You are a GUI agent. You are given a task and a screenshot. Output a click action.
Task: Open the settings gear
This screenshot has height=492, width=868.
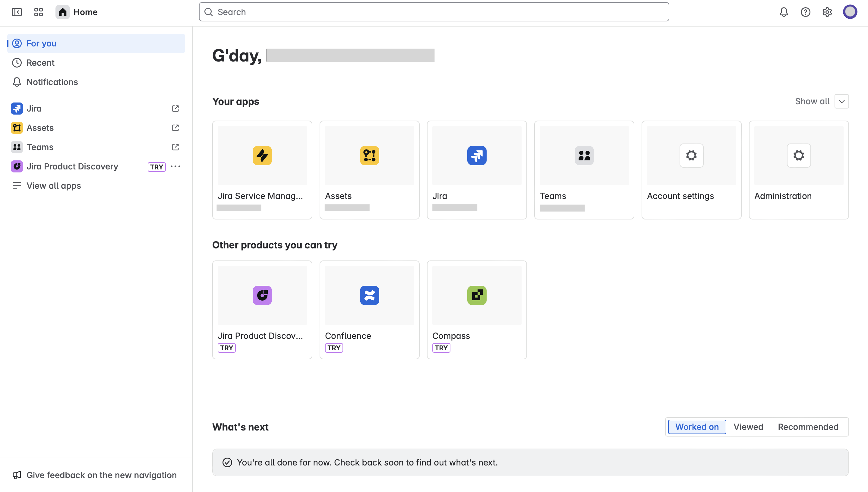pyautogui.click(x=827, y=12)
